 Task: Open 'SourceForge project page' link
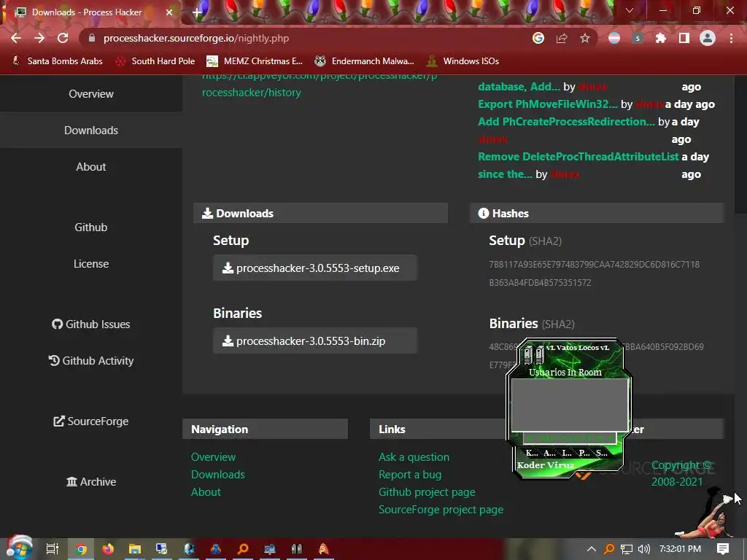coord(441,510)
